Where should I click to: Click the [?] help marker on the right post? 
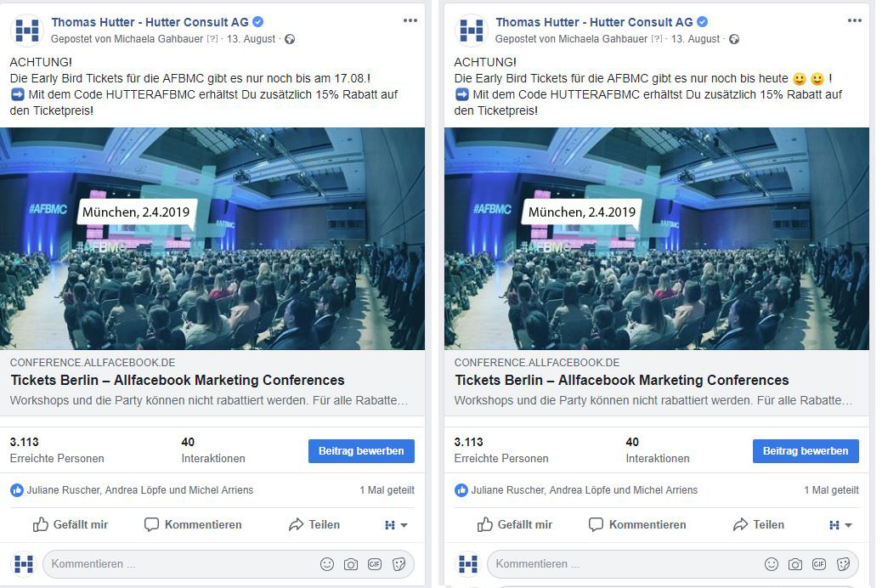(x=657, y=39)
